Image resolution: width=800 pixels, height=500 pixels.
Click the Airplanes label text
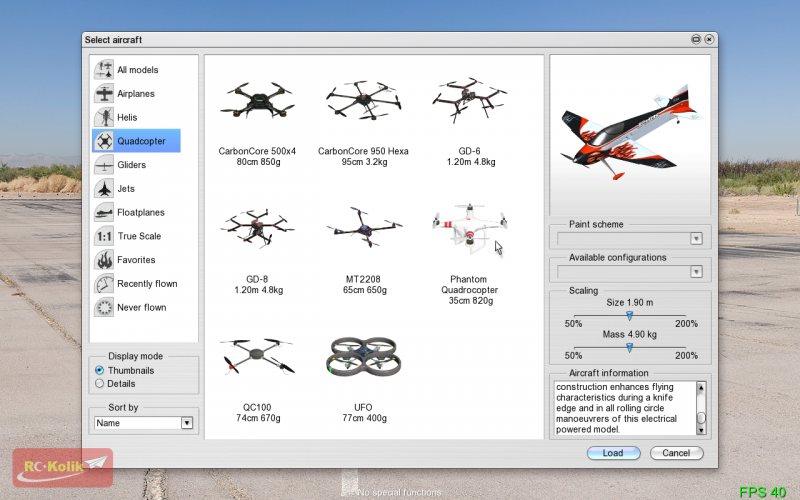pyautogui.click(x=136, y=94)
